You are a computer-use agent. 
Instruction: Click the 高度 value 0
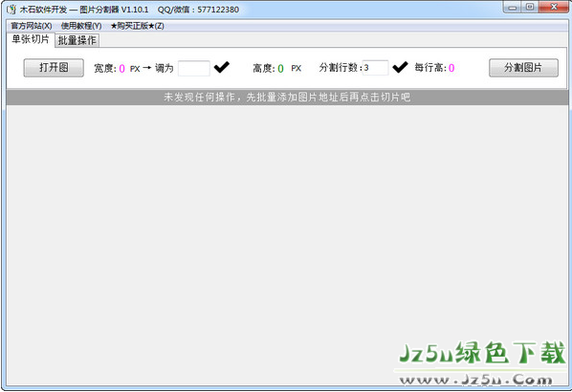pos(280,69)
